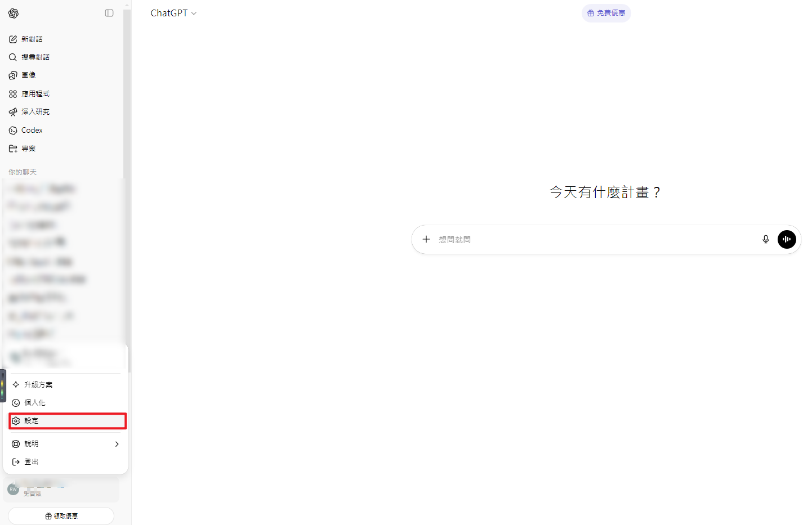Open 應用程式 apps page
This screenshot has width=812, height=525.
[x=35, y=94]
